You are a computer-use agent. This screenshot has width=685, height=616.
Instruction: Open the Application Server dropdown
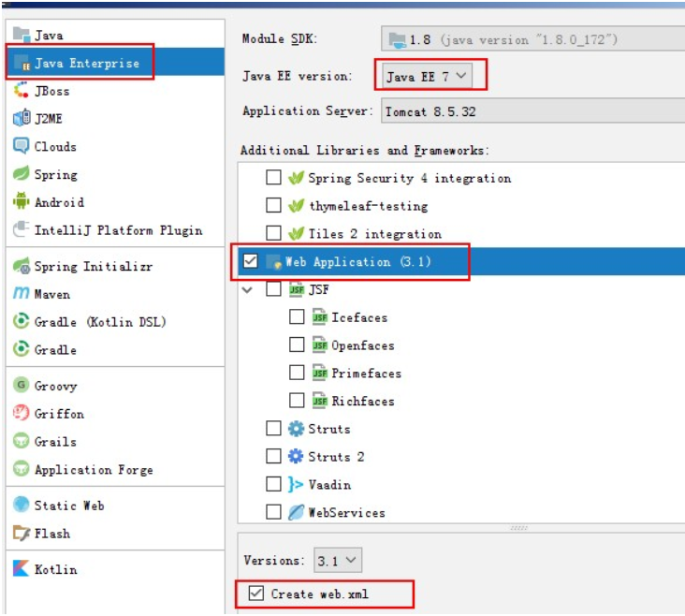tap(533, 111)
